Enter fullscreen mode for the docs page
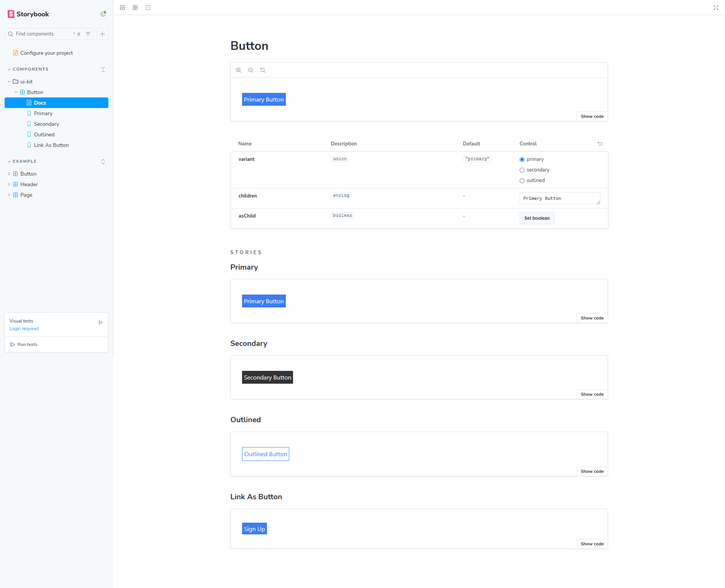This screenshot has width=725, height=588. pos(716,8)
